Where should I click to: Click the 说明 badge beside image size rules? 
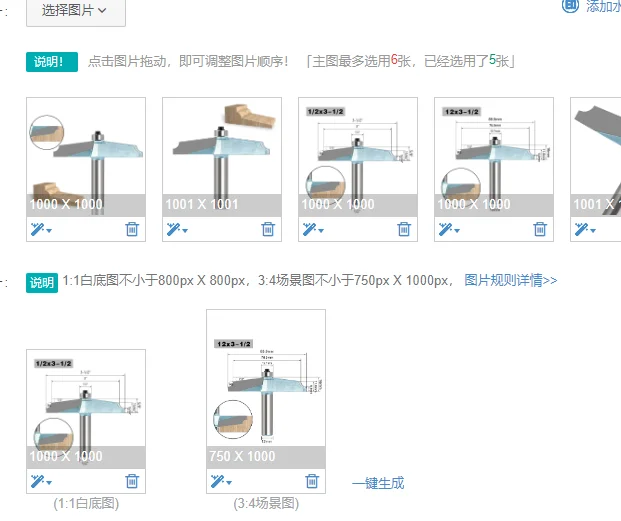(x=42, y=283)
